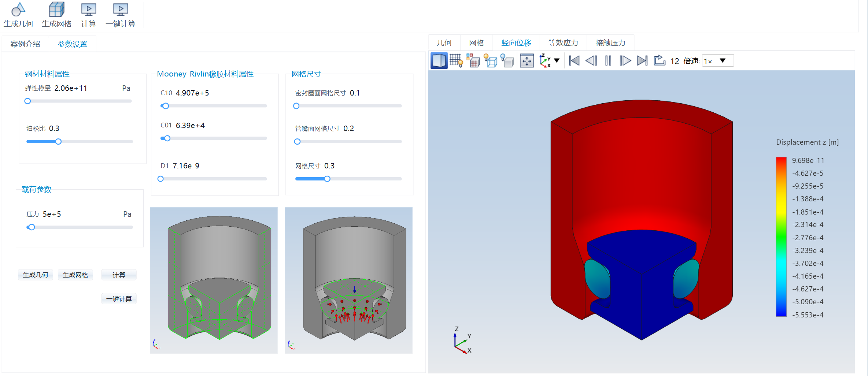Click the fit-to-window arrows icon
This screenshot has height=376, width=868.
pos(527,61)
